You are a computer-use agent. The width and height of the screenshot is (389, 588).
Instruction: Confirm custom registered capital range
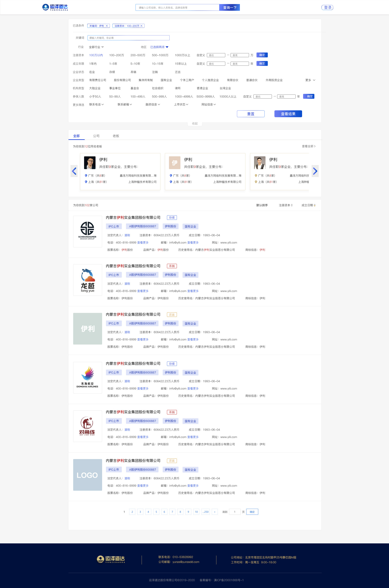pos(262,55)
